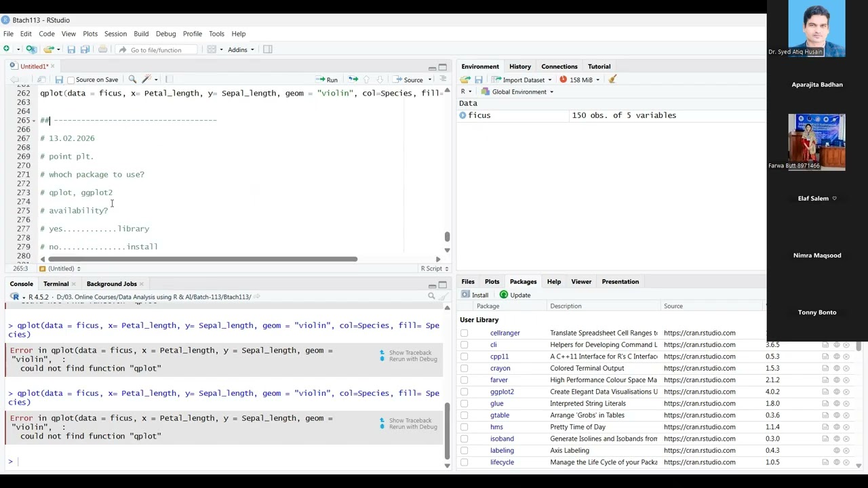Check the ggplot2 package checkbox

coord(464,392)
